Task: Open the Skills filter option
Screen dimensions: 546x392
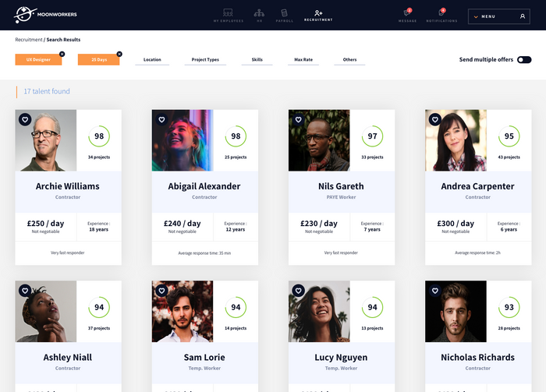Action: click(257, 60)
